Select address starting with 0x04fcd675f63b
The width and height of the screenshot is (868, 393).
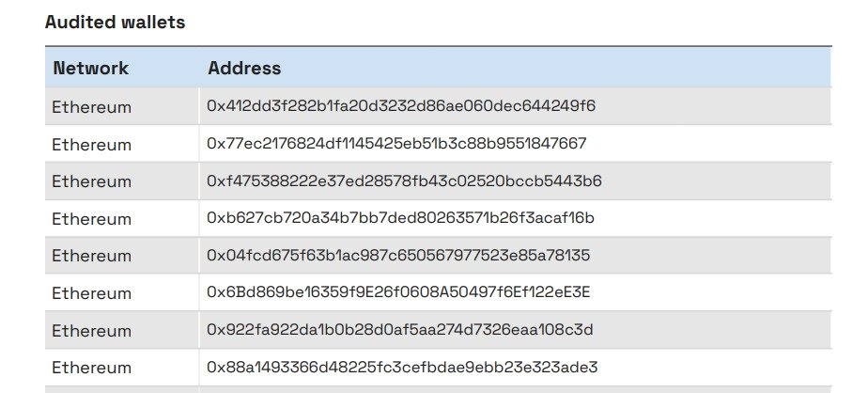(x=398, y=255)
